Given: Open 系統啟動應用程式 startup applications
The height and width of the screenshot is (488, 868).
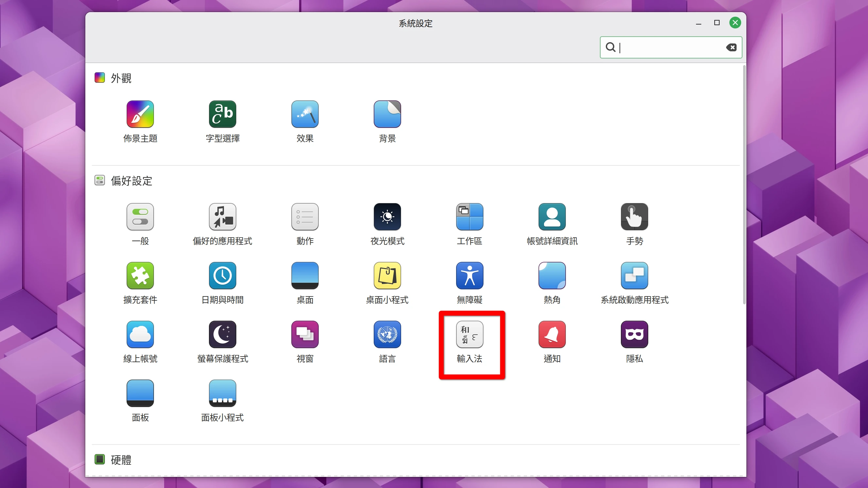Looking at the screenshot, I should 635,283.
